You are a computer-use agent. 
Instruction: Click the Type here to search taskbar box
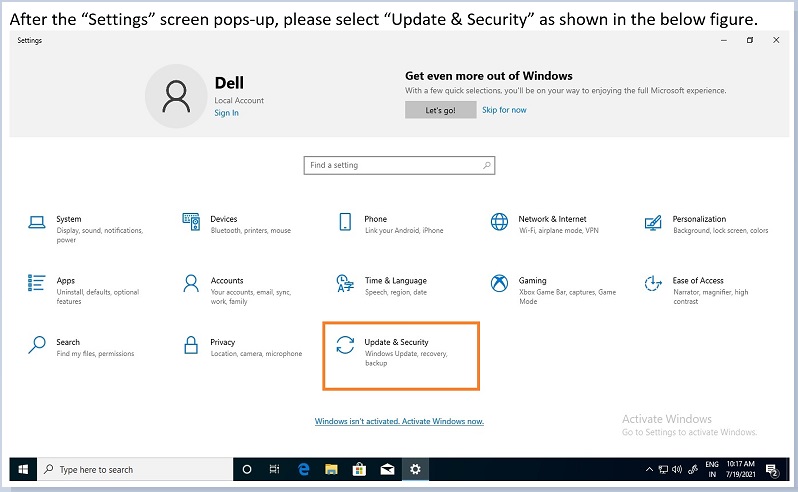135,470
